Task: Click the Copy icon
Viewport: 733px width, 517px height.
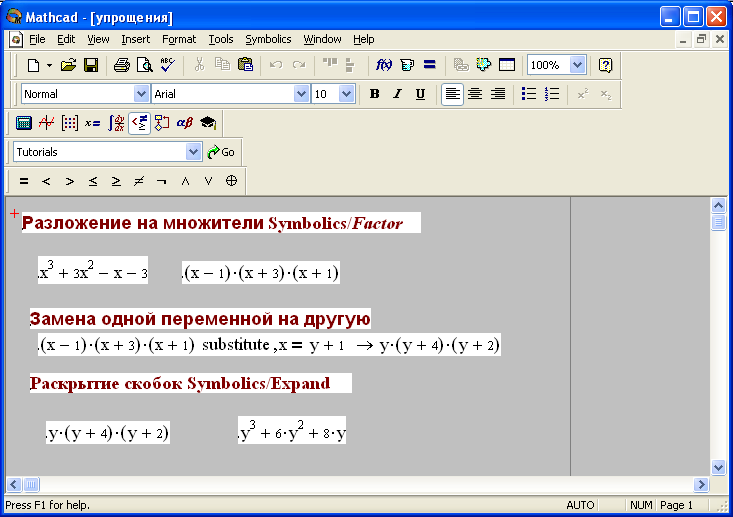Action: 222,65
